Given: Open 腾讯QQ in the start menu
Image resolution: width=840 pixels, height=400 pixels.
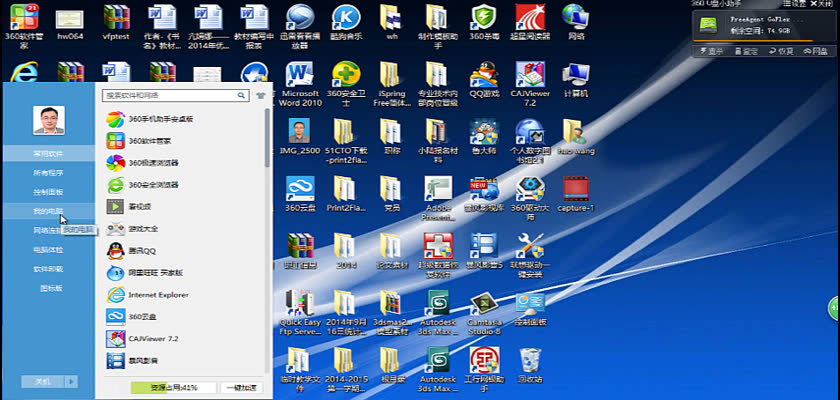Looking at the screenshot, I should pos(131,251).
